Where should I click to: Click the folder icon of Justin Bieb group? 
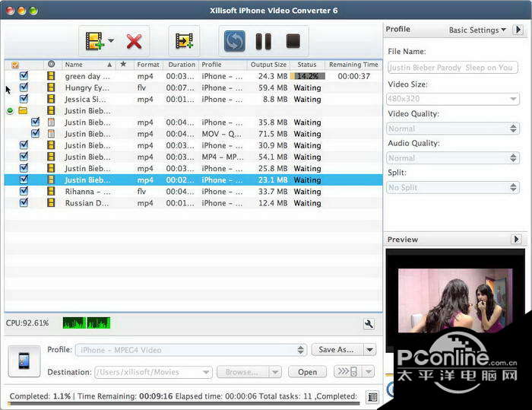pos(23,110)
